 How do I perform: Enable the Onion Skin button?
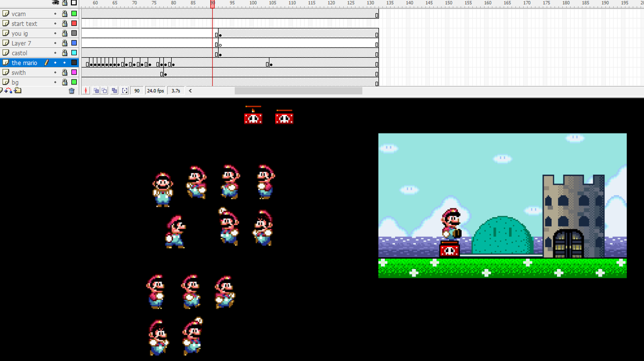tap(96, 91)
